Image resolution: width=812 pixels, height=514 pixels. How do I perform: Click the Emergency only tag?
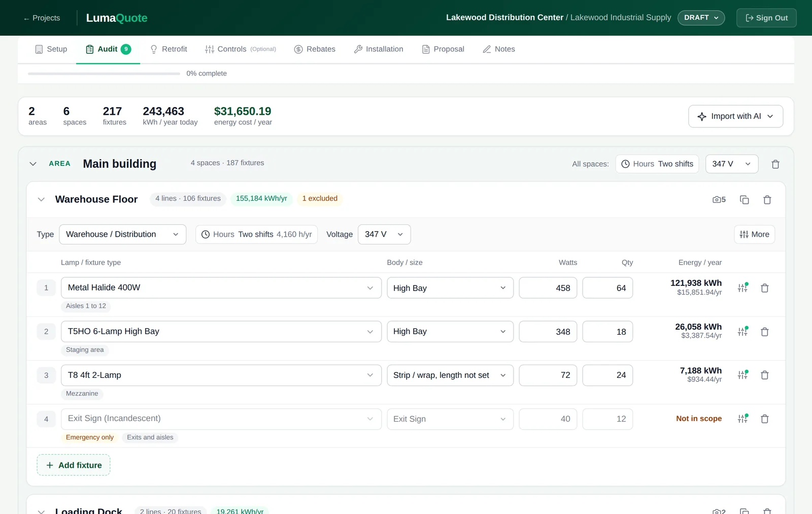pyautogui.click(x=90, y=437)
